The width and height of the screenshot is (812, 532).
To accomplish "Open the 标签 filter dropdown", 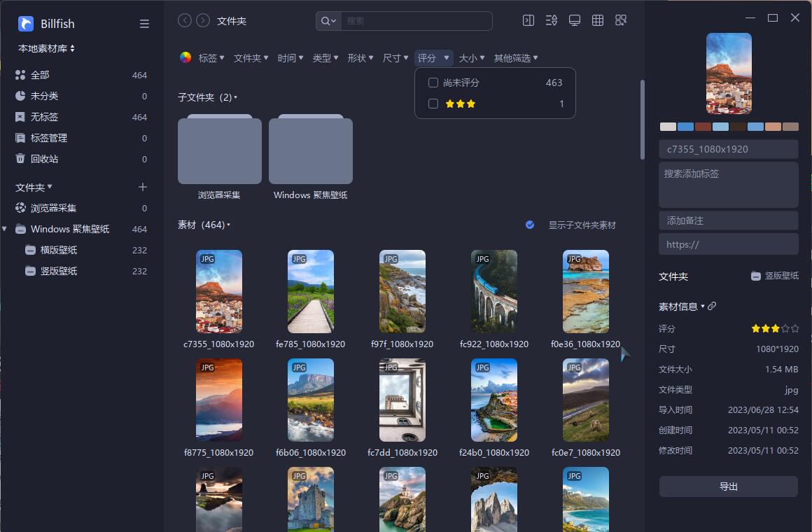I will coord(212,58).
